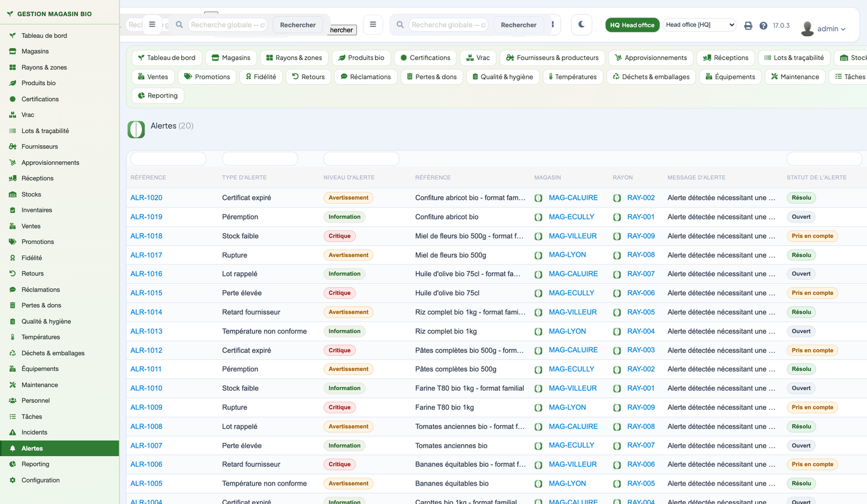Click the filter field above Niveau d'alerte
Image resolution: width=867 pixels, height=504 pixels.
coord(361,159)
